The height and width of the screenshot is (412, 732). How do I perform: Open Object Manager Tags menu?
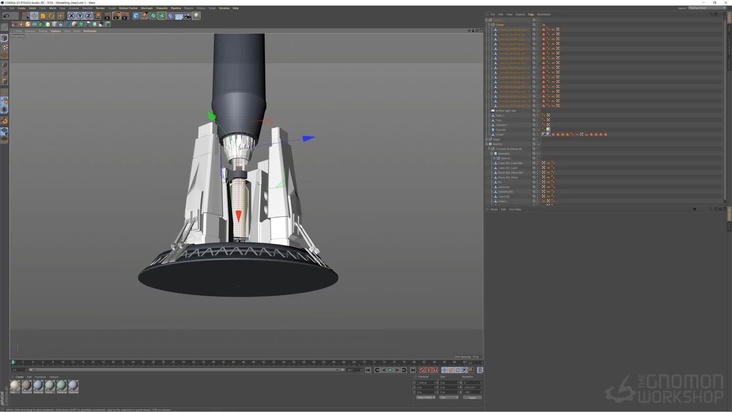point(531,14)
